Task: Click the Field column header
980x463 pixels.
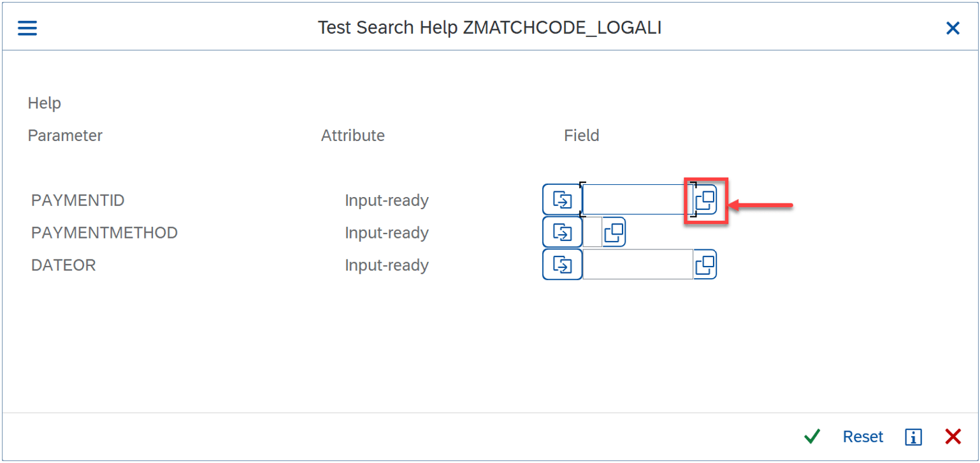Action: tap(580, 135)
